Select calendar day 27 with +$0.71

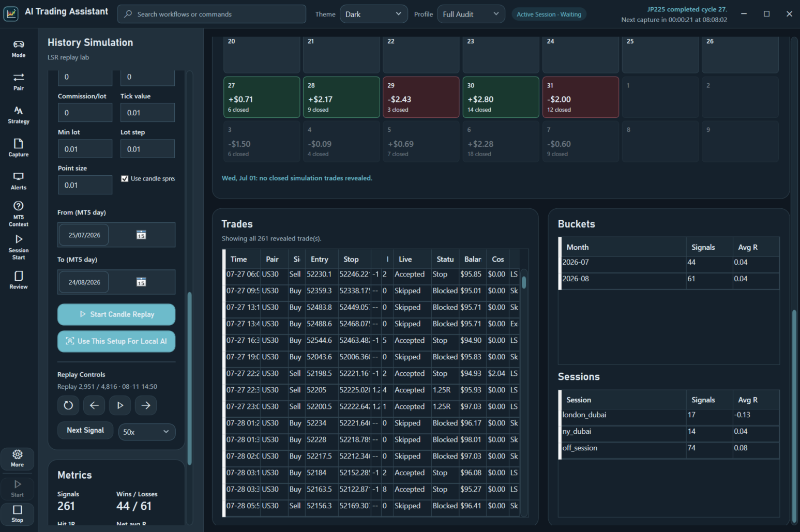click(x=262, y=97)
